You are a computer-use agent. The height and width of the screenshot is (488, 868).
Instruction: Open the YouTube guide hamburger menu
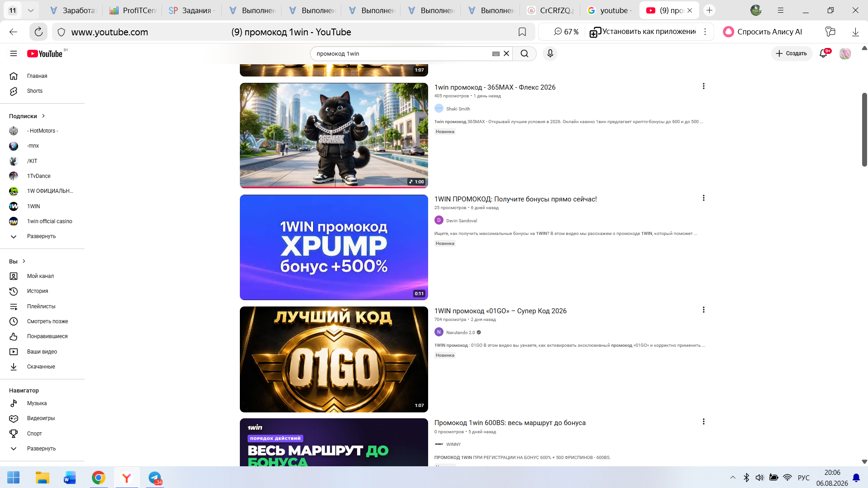(x=14, y=53)
